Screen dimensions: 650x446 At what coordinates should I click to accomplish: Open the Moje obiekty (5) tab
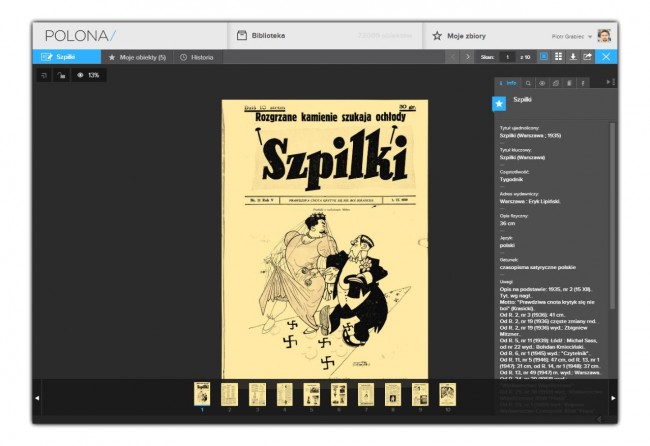[137, 57]
